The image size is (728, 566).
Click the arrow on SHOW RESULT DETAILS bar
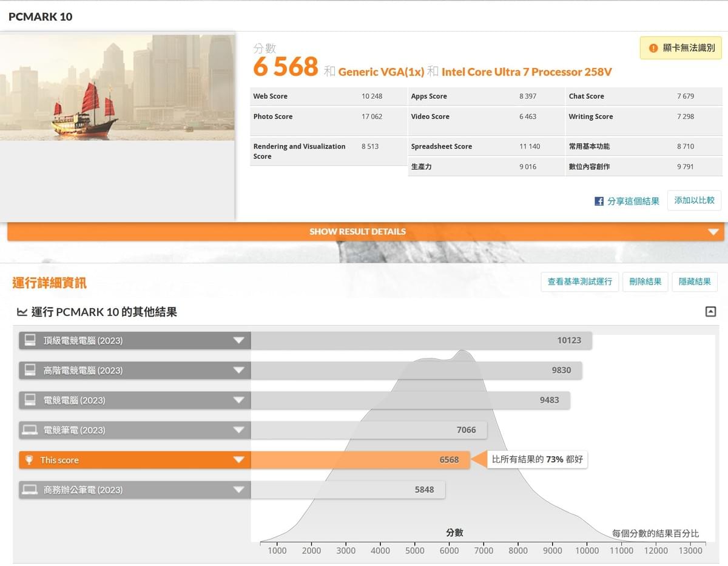click(713, 232)
